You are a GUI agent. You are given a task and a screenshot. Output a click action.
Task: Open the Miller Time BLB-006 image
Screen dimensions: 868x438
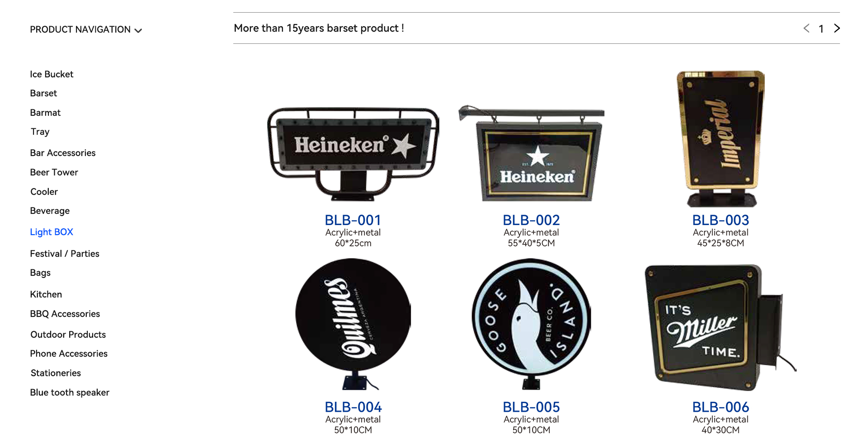point(721,327)
